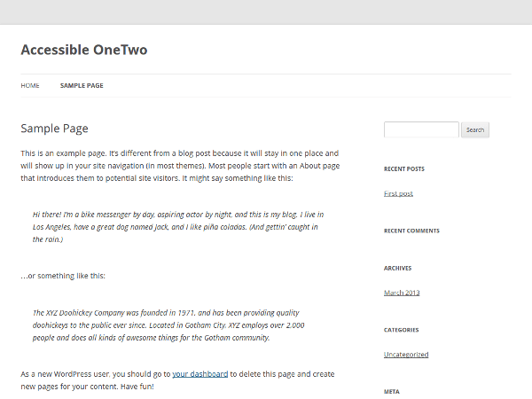Click the Archives widget heading
The height and width of the screenshot is (399, 532).
coord(397,268)
